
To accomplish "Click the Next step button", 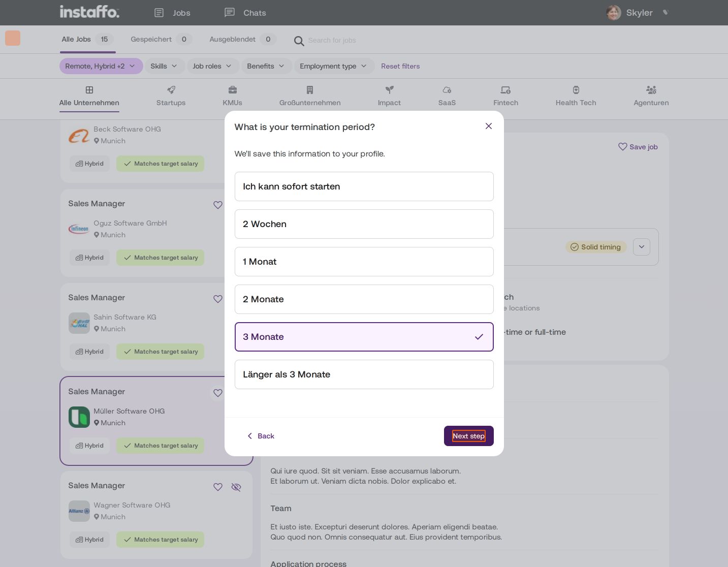I will pos(469,436).
